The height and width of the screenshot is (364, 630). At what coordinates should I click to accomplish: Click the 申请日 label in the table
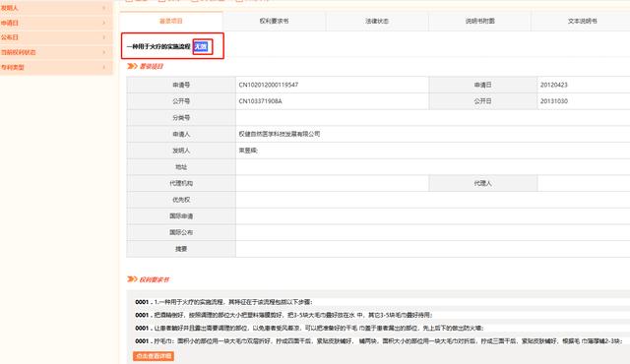coord(483,85)
